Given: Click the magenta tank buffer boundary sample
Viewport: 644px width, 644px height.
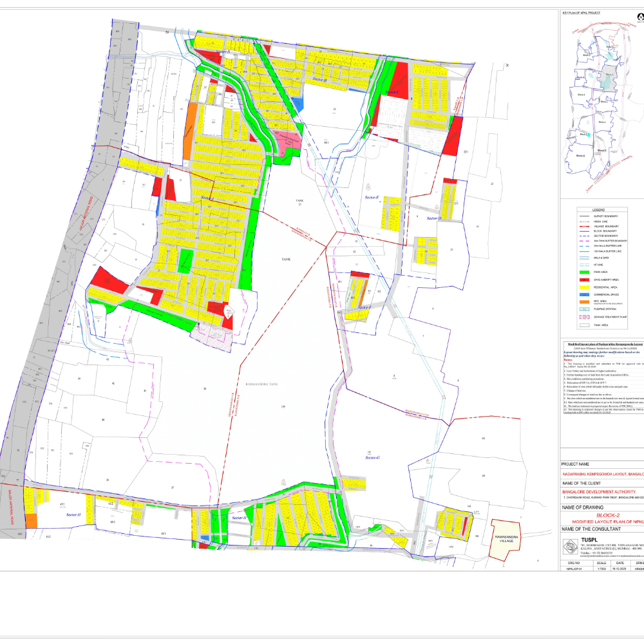Looking at the screenshot, I should [x=585, y=241].
